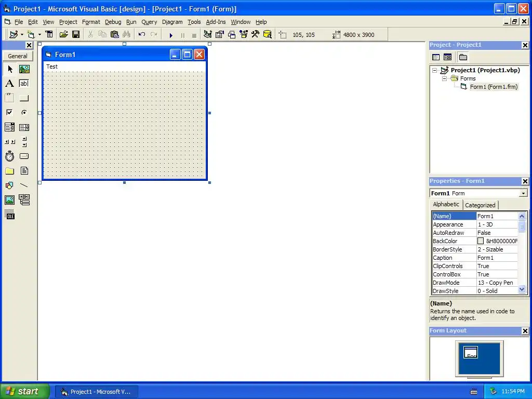Open the Menu Editor from toolbar
The image size is (532, 399).
(x=49, y=35)
